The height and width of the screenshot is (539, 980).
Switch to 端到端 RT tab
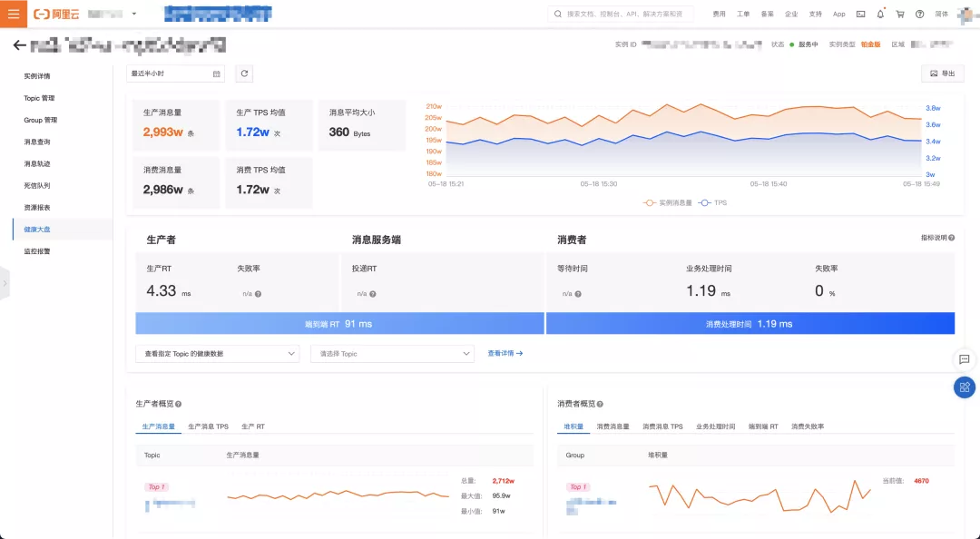763,426
